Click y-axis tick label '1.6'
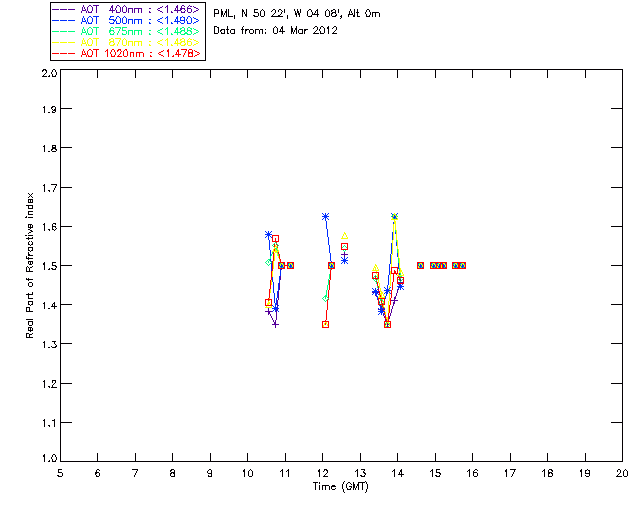 (x=49, y=227)
